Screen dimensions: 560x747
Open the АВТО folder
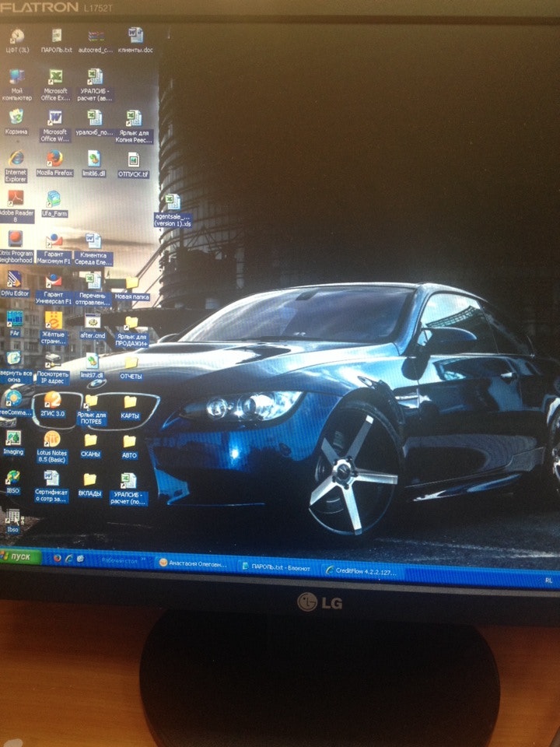click(x=130, y=448)
